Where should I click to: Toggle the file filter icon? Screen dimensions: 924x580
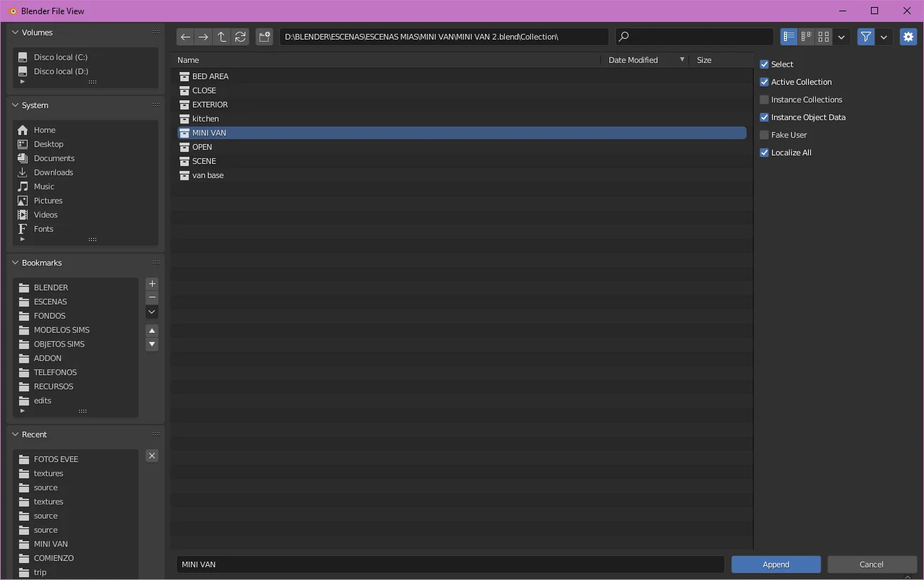866,37
